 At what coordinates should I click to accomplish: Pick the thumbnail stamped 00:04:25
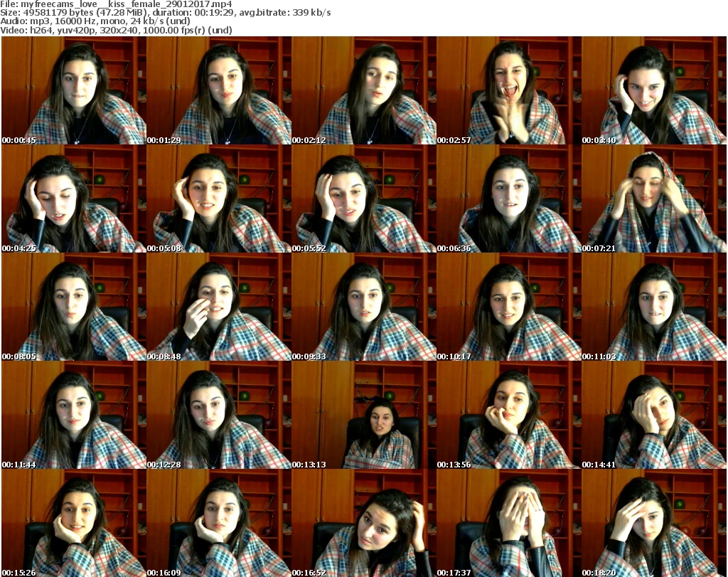tap(74, 198)
